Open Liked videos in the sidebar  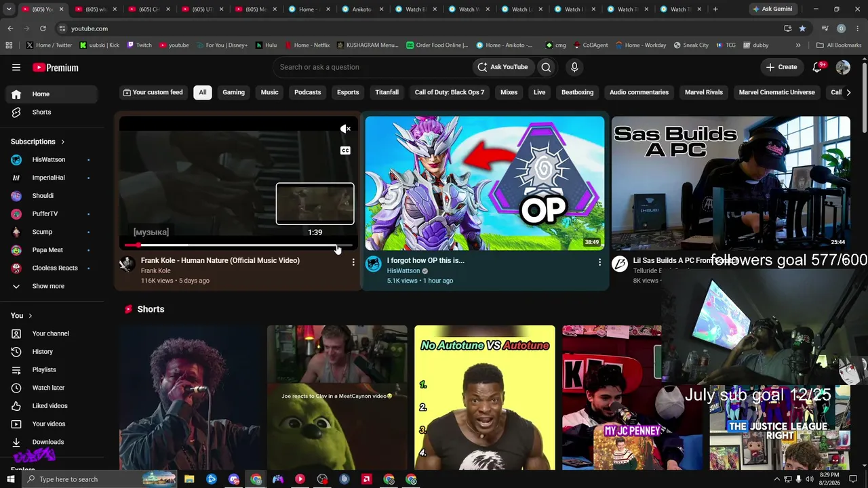[52, 406]
